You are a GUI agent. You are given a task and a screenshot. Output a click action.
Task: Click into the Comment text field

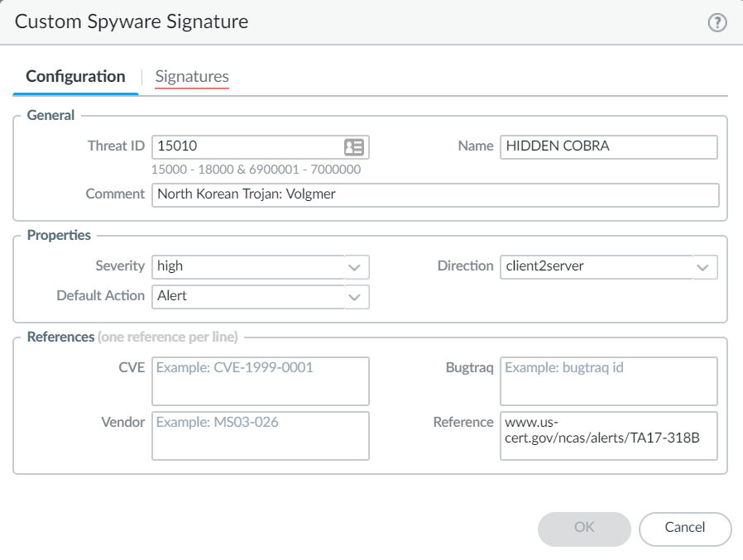coord(435,194)
